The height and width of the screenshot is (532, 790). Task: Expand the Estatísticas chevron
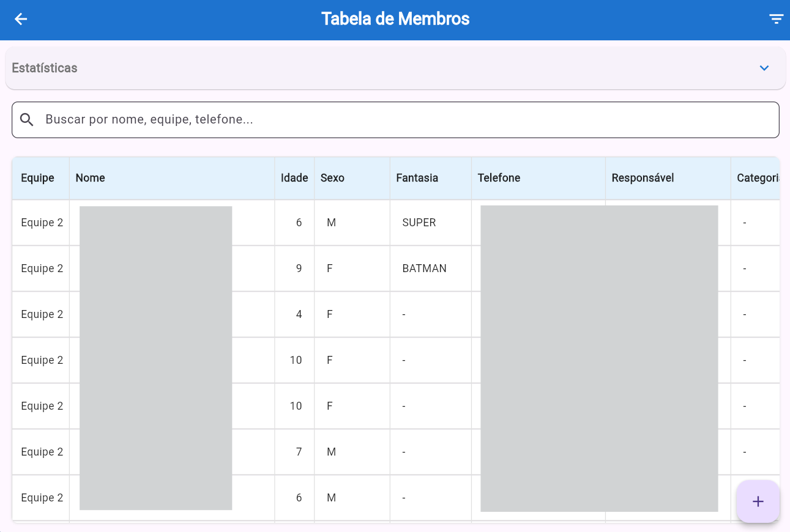tap(764, 68)
